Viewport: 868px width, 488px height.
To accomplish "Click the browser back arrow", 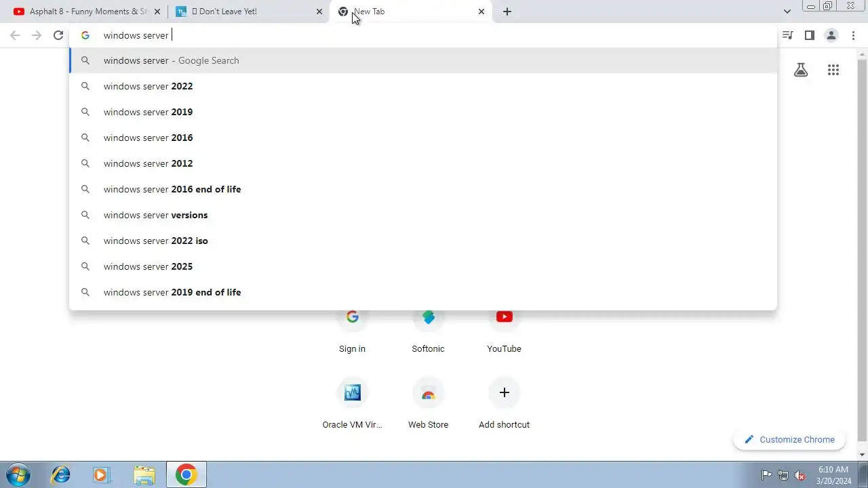I will tap(15, 35).
